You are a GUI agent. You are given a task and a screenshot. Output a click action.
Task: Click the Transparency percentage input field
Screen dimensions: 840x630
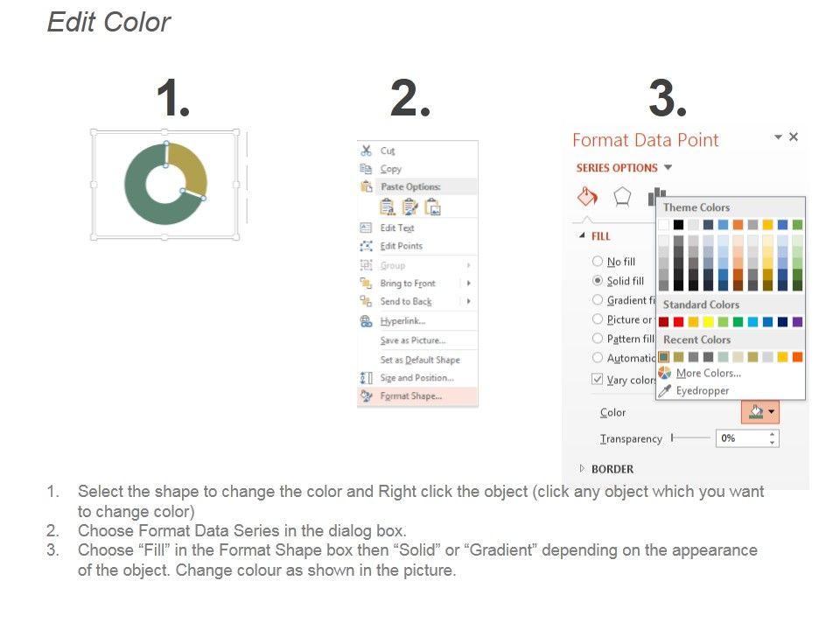point(740,438)
